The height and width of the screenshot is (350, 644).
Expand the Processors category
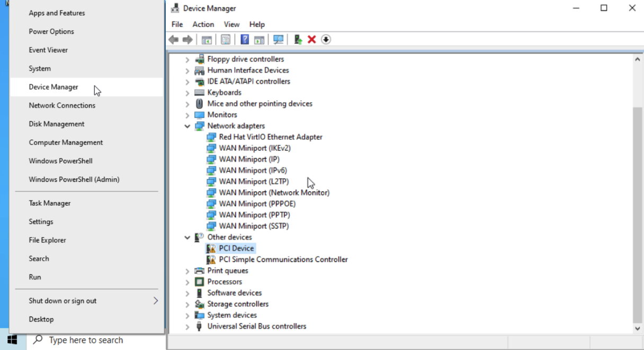[x=187, y=282]
